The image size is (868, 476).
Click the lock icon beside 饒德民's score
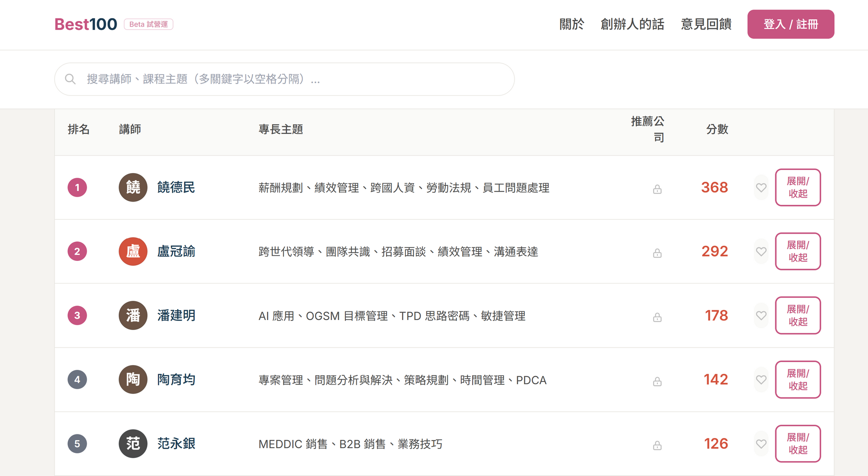click(657, 189)
